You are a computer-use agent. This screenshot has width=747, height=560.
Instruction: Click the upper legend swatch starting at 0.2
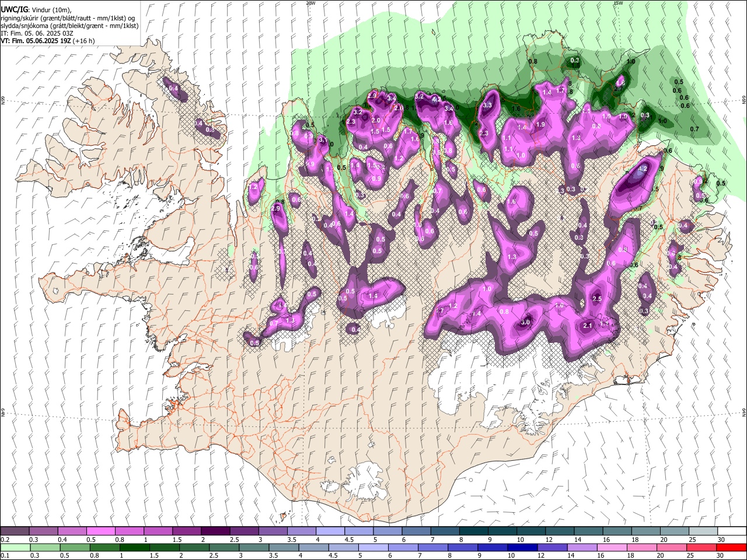click(15, 531)
